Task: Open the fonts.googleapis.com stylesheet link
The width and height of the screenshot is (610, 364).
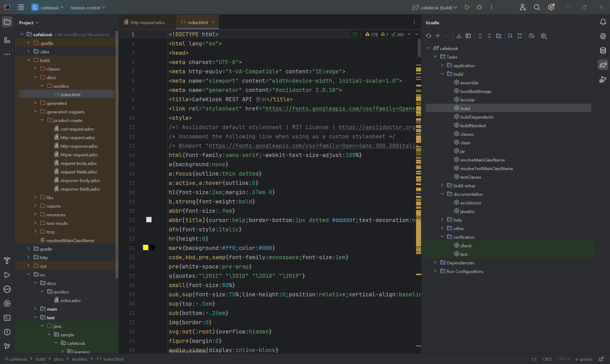Action: 340,109
